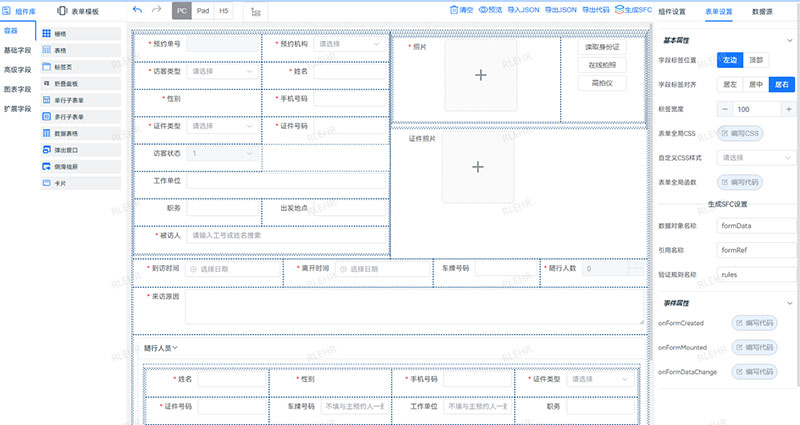The height and width of the screenshot is (425, 800).
Task: Increase 标签宽度 with plus button
Action: tap(788, 109)
